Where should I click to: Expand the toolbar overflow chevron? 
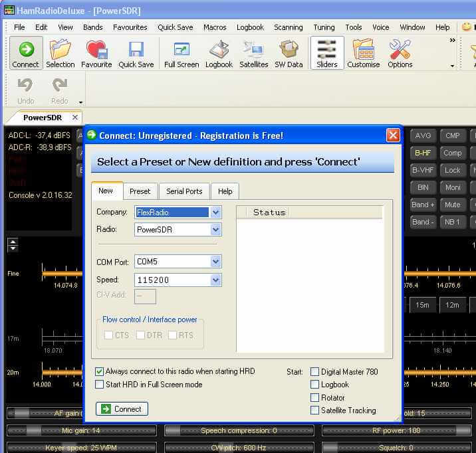coord(452,40)
